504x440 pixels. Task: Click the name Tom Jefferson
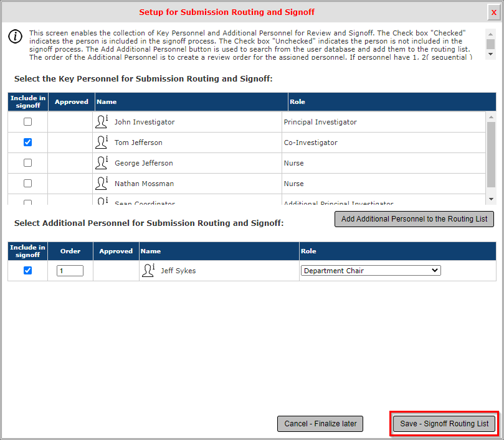[x=138, y=143]
